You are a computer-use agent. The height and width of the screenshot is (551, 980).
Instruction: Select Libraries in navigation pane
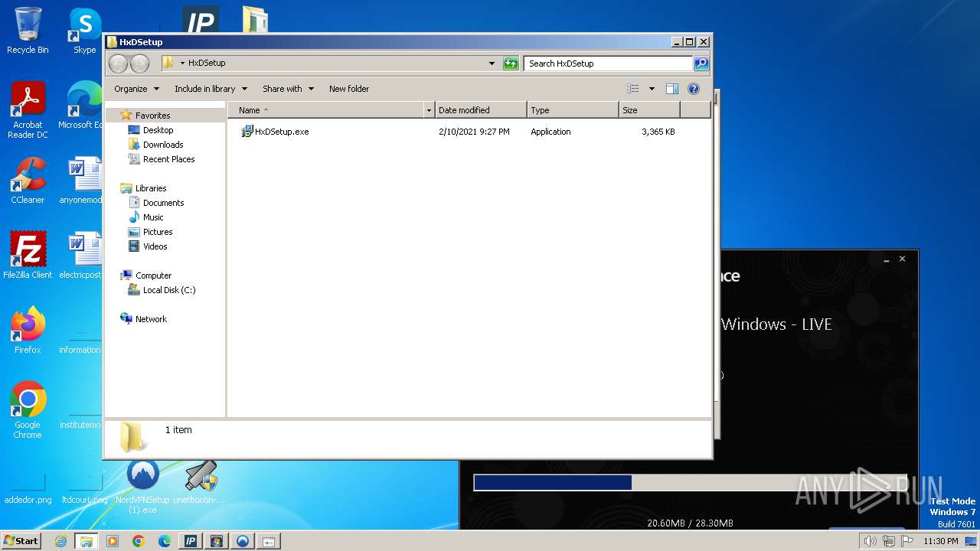150,188
